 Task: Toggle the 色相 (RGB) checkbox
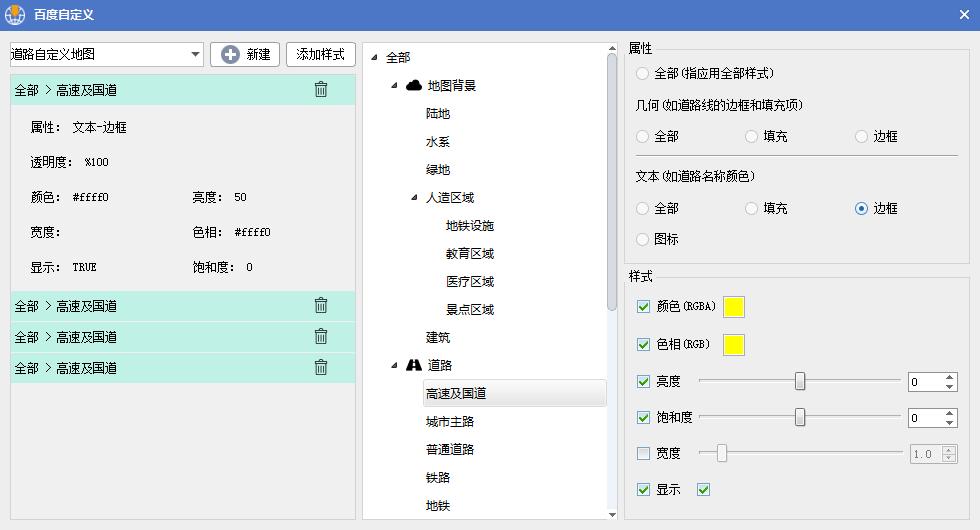(643, 344)
